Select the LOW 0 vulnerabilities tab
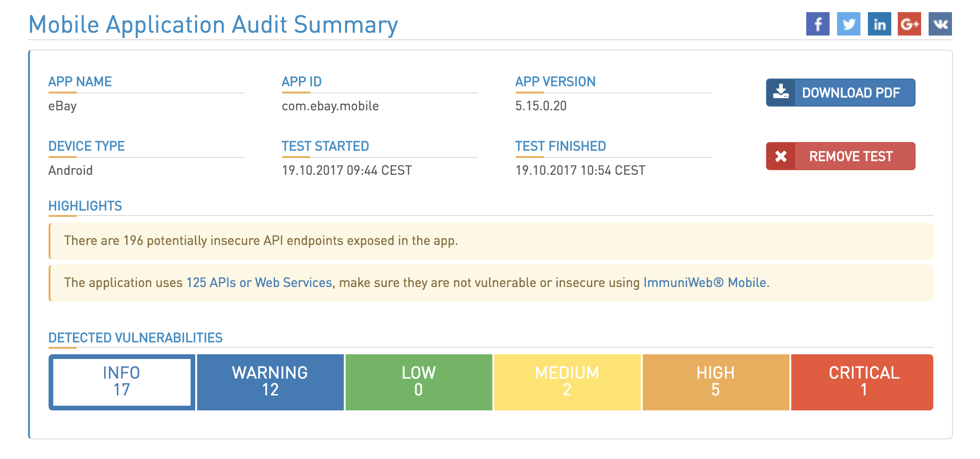 pyautogui.click(x=419, y=382)
